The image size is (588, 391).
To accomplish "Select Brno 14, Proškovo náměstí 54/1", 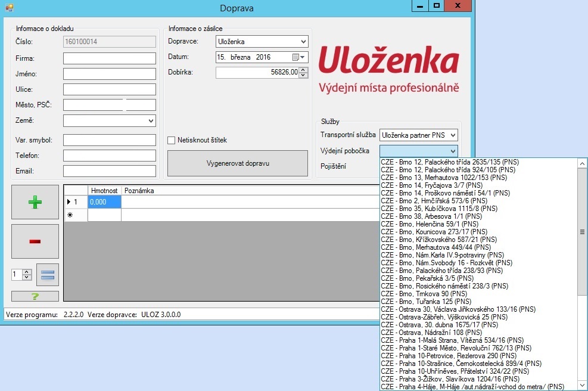I will coord(478,193).
